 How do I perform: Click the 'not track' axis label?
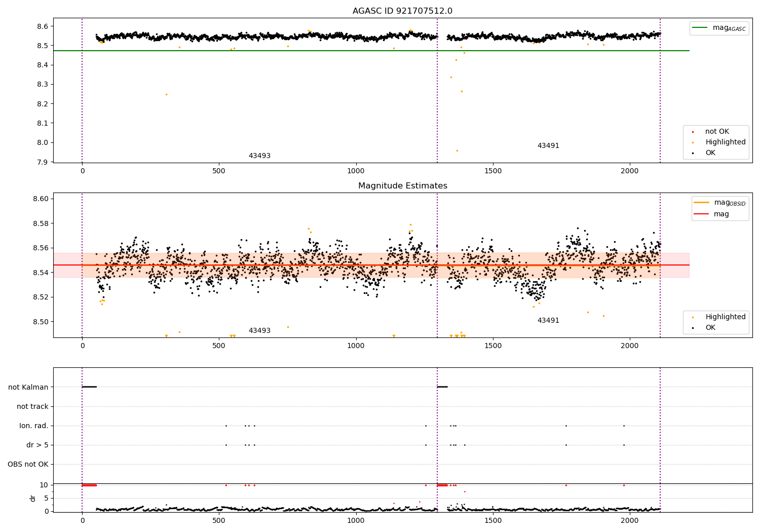[32, 407]
